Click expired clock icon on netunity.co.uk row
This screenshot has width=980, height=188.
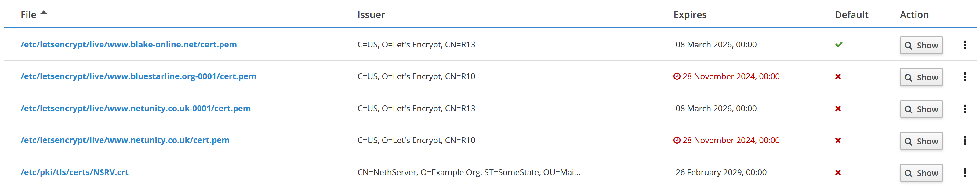pos(677,140)
